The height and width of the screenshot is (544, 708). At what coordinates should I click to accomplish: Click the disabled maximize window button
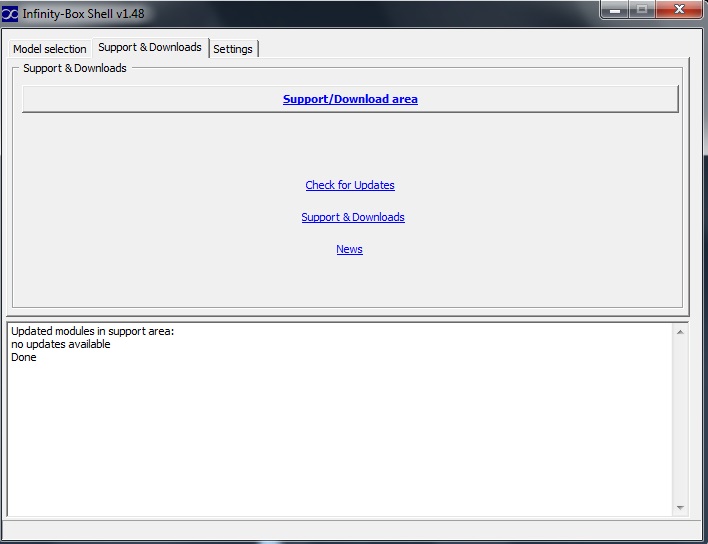[x=642, y=9]
